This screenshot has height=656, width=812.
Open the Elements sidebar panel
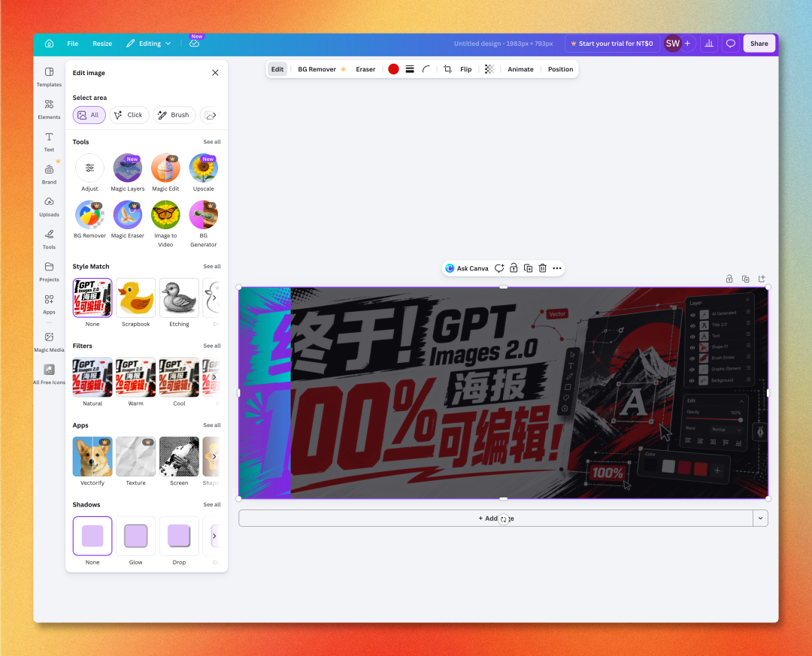49,109
